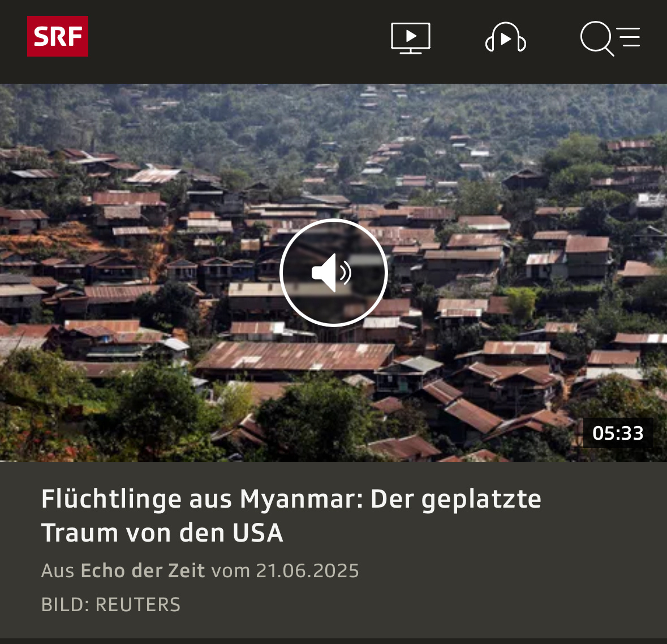Click the large rusty roof in photo foreground
The image size is (667, 644).
[x=295, y=357]
